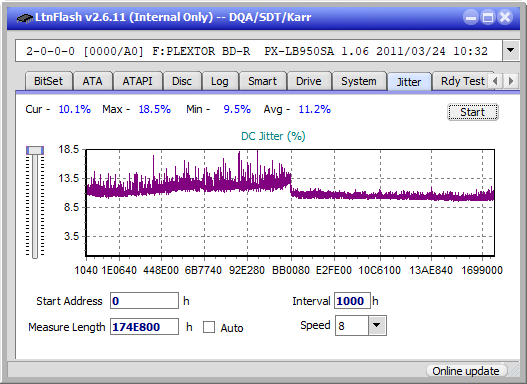Viewport: 527px width, 384px height.
Task: Open the System tab
Action: (359, 81)
